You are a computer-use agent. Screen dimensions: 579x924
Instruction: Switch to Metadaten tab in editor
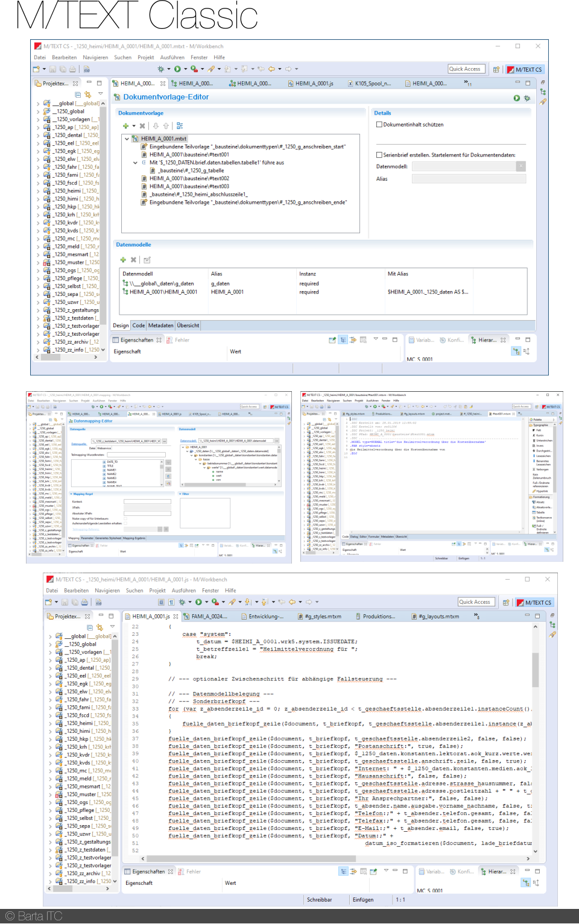pyautogui.click(x=161, y=325)
